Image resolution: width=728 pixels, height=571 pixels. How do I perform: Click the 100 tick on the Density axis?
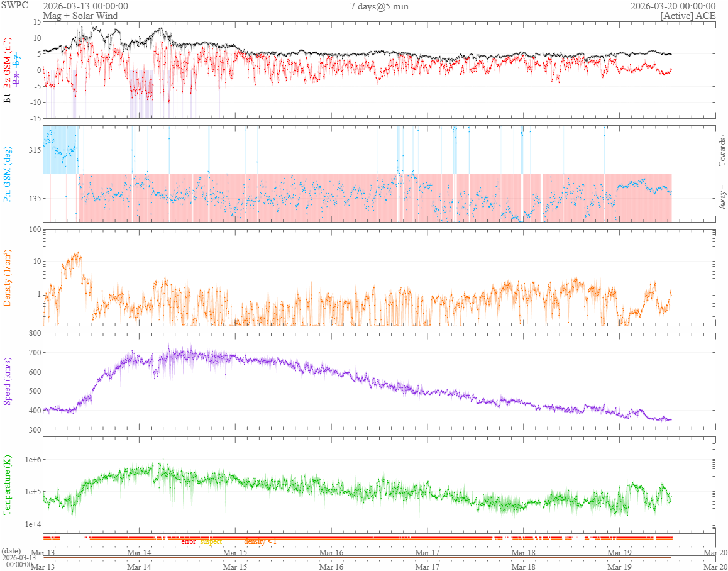(x=35, y=230)
